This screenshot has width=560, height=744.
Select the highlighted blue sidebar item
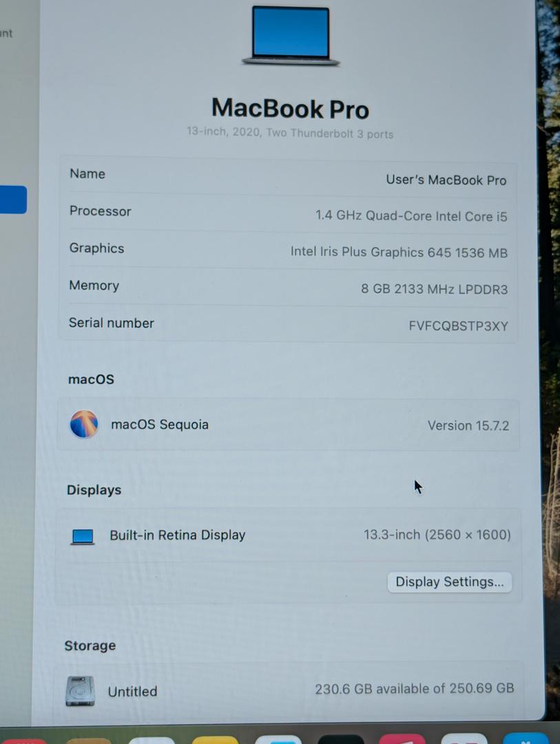[13, 199]
